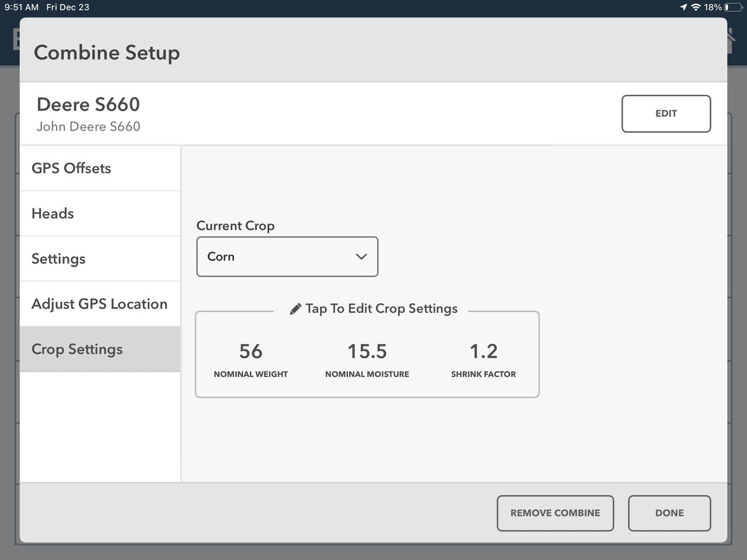Tap the Wi-Fi icon in status bar

point(696,7)
